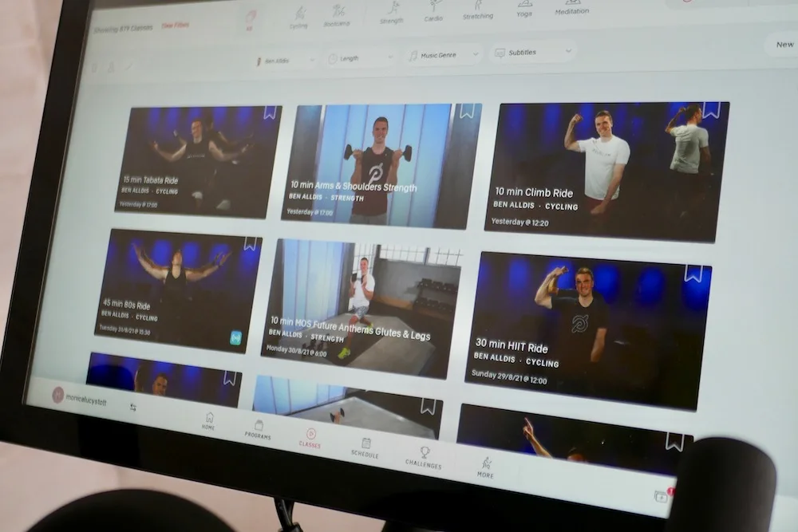Bookmark the 45 min 80s Ride
This screenshot has height=532, width=798.
click(250, 243)
